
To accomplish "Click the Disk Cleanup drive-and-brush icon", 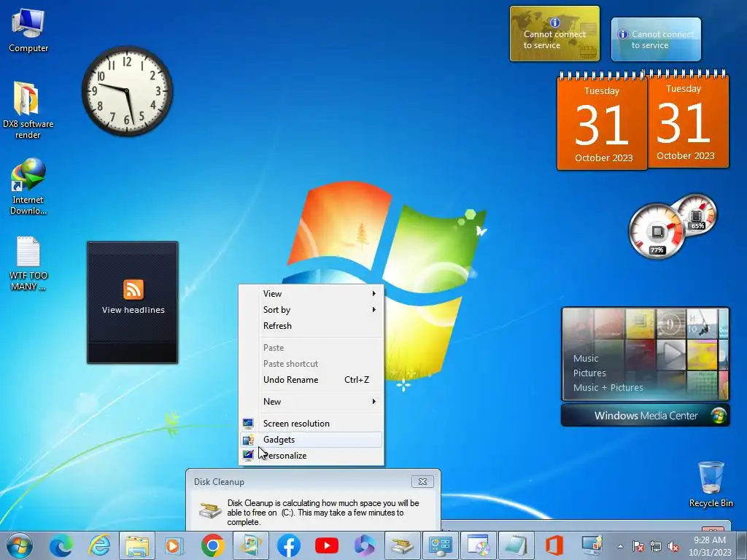I will pyautogui.click(x=210, y=510).
